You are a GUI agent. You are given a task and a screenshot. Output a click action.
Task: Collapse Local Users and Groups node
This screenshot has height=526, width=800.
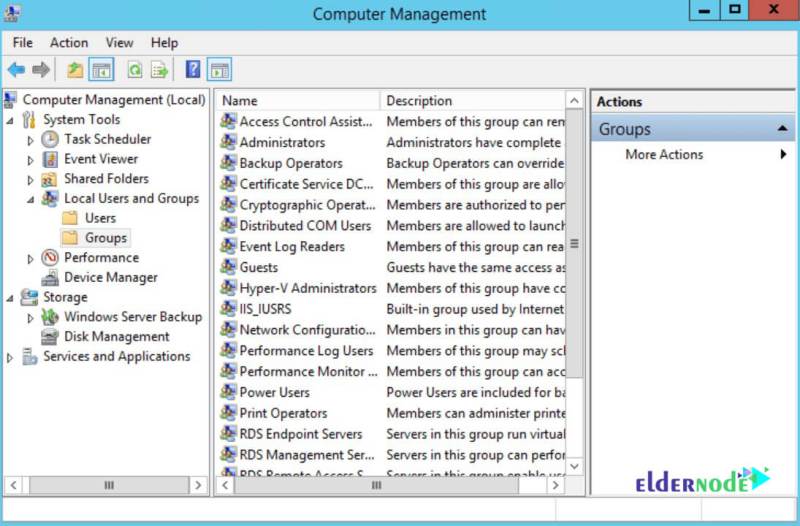31,200
